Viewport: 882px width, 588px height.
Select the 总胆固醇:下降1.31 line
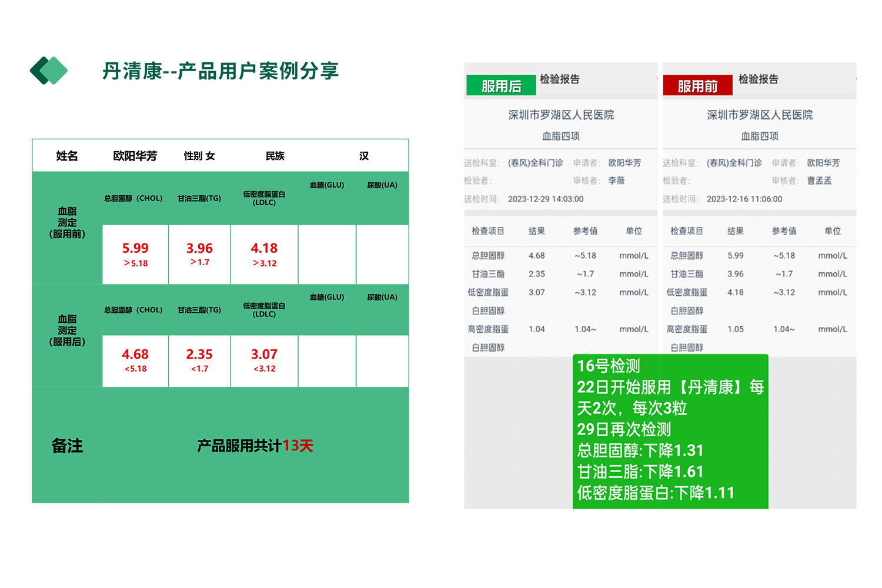tap(640, 450)
